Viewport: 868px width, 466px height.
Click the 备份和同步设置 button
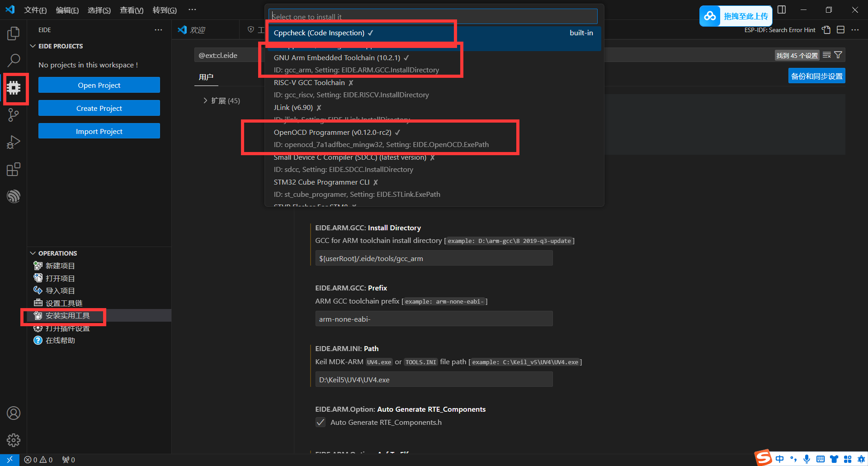(817, 76)
